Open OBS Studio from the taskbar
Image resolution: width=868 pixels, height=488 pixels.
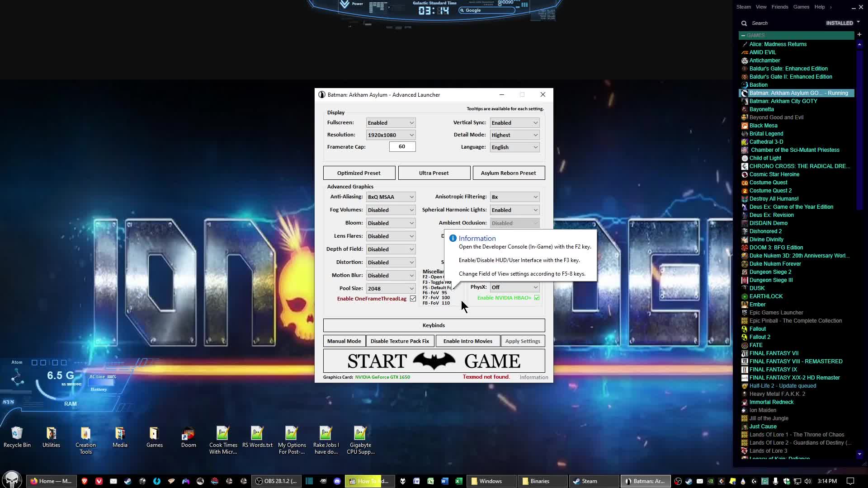(276, 481)
